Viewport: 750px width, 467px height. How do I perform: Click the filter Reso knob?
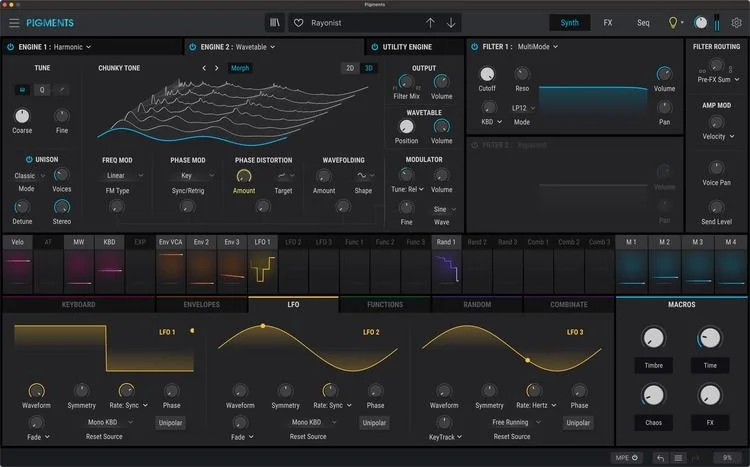522,74
